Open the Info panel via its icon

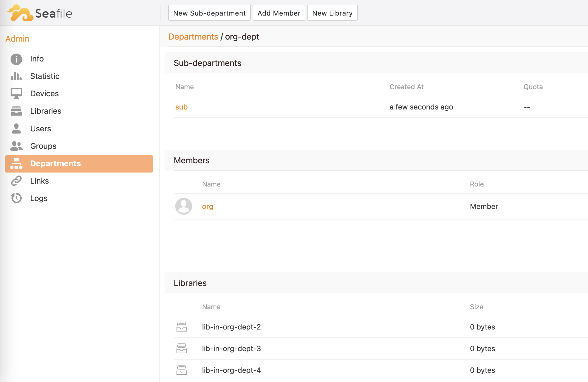(x=16, y=59)
